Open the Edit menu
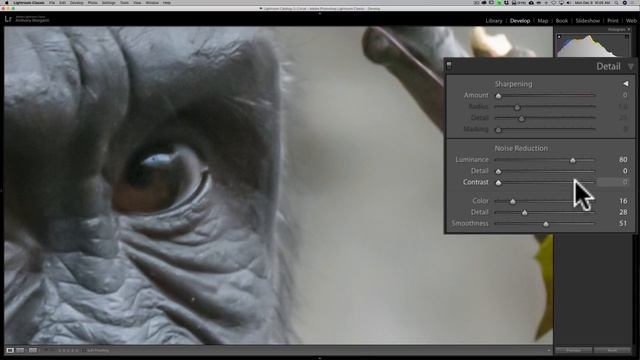 62,2
